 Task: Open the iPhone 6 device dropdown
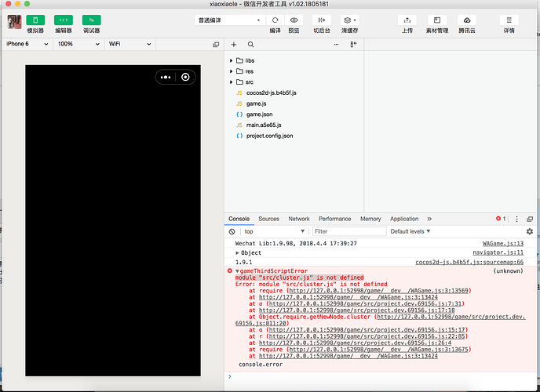coord(27,44)
